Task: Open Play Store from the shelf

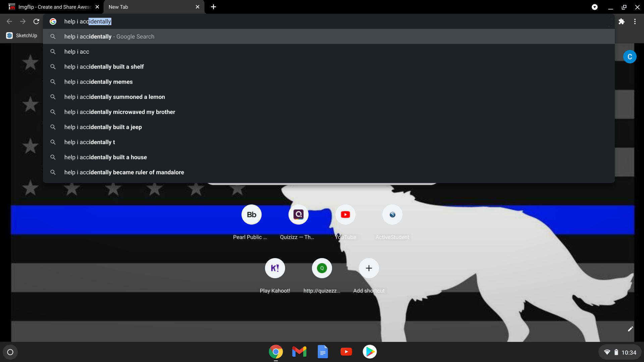Action: [x=370, y=352]
